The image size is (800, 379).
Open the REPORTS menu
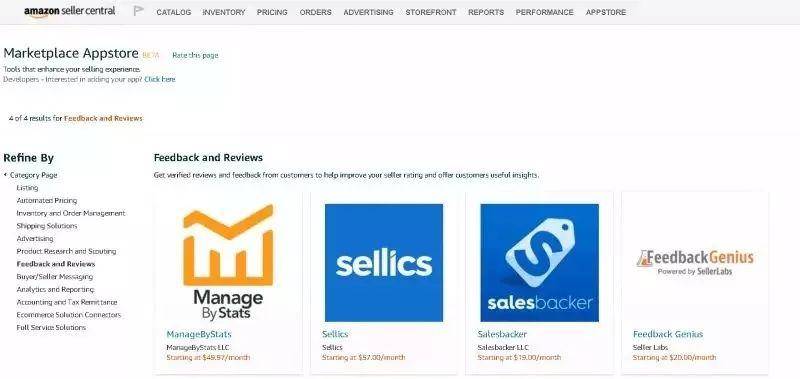click(486, 12)
